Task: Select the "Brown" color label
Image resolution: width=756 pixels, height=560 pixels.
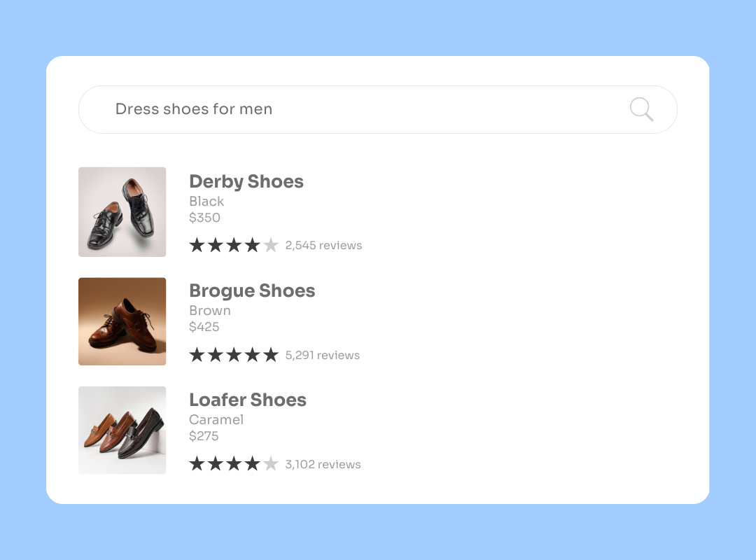Action: [210, 310]
